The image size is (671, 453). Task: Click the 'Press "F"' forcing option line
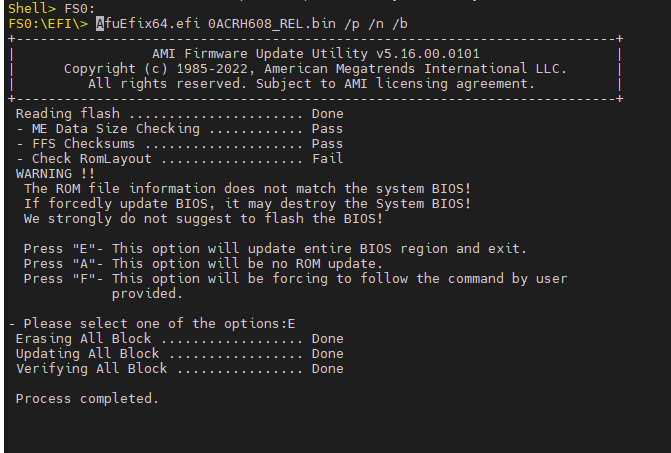click(295, 278)
